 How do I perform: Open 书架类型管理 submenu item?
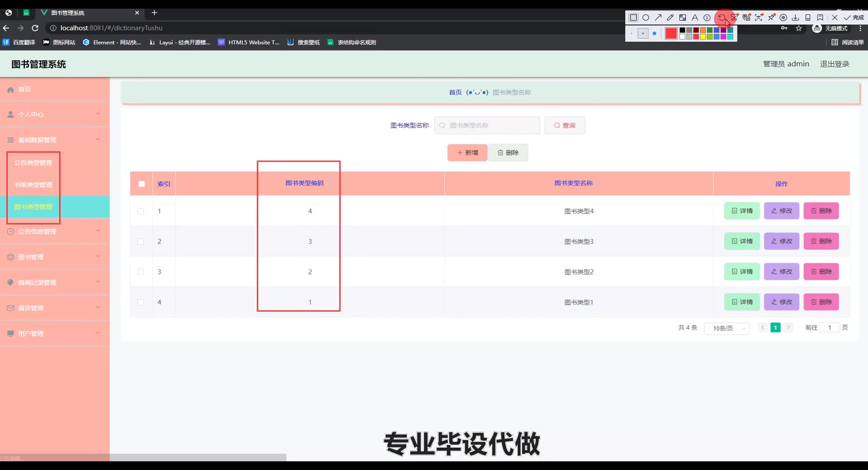33,185
